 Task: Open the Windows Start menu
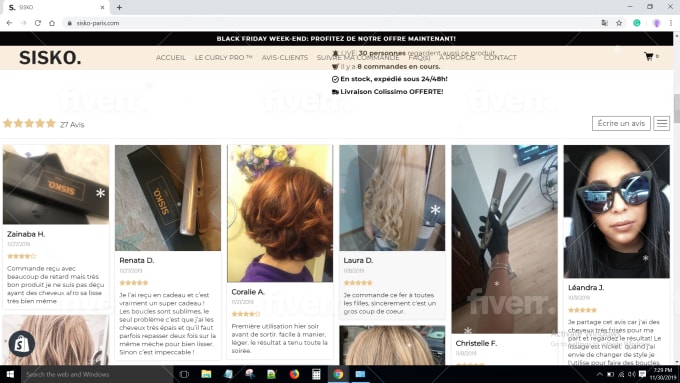(10, 374)
